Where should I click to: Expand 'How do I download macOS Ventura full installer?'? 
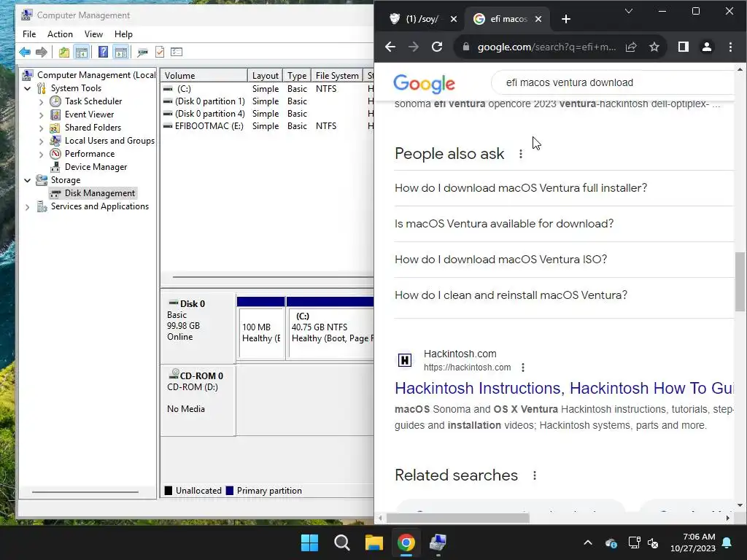(x=564, y=188)
